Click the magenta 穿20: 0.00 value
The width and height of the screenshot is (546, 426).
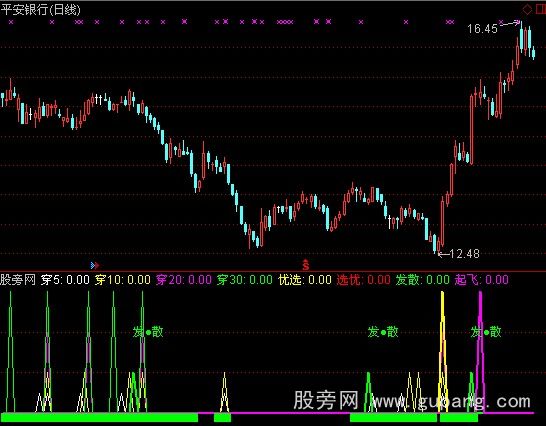pyautogui.click(x=184, y=279)
